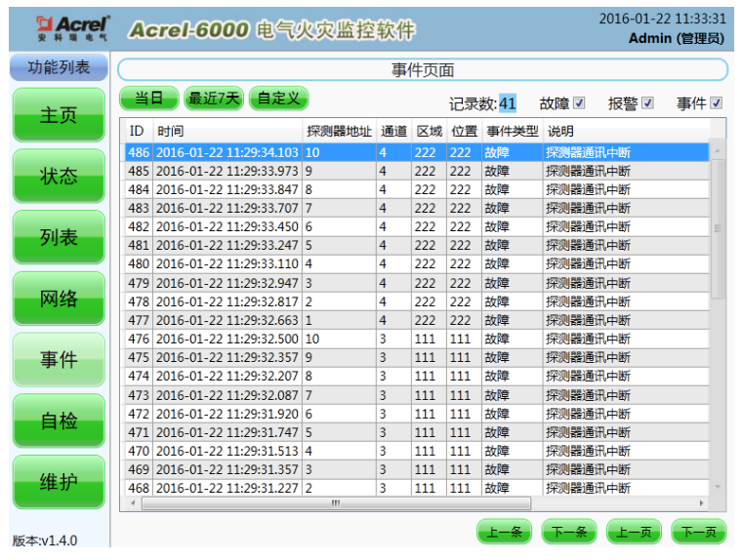Open the 网络 network page
Viewport: 742px width, 560px height.
[59, 299]
